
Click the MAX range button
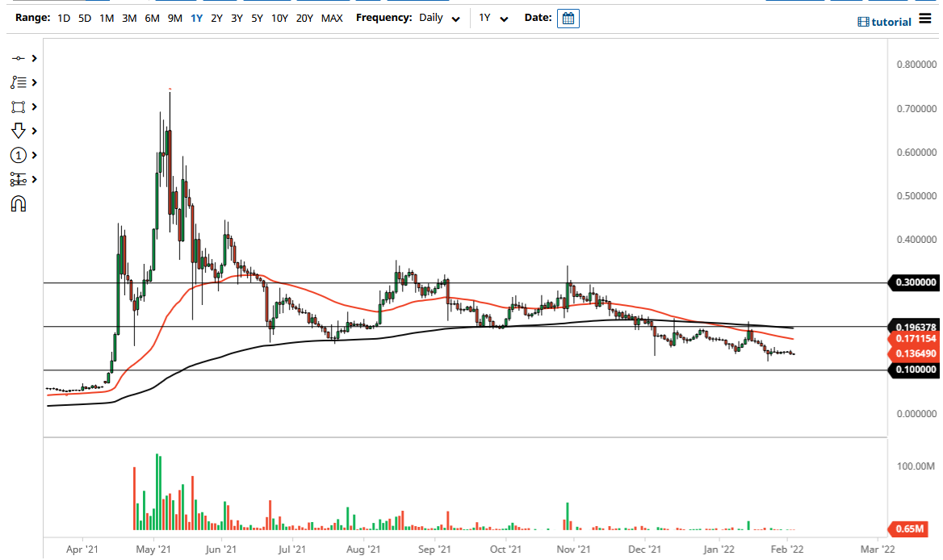(332, 18)
